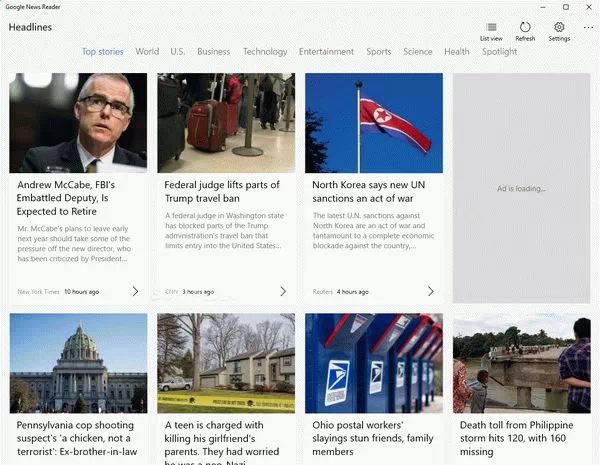Open the North Korea article arrow
The height and width of the screenshot is (465, 600).
430,291
